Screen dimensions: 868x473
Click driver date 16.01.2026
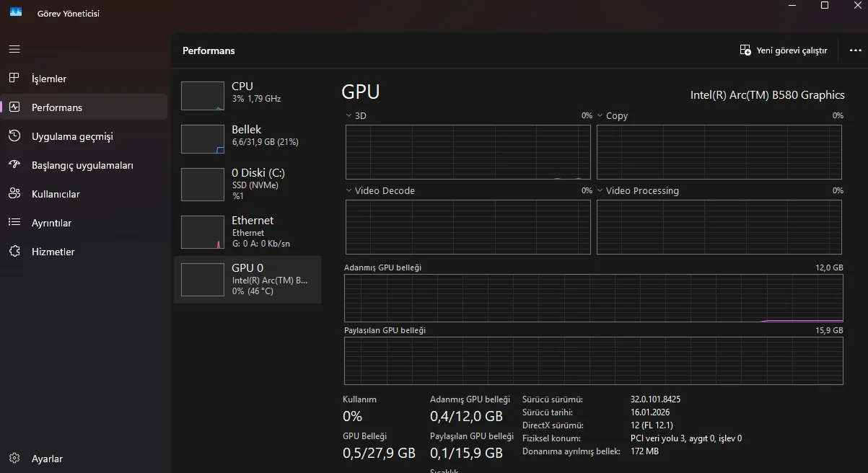tap(652, 412)
